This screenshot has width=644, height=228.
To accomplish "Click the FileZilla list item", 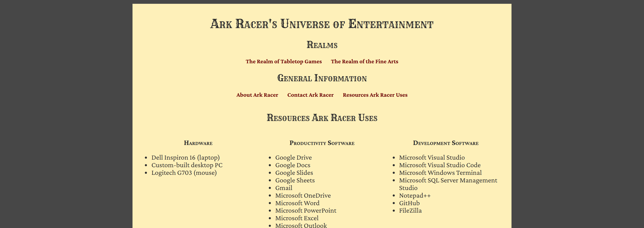I will point(410,211).
